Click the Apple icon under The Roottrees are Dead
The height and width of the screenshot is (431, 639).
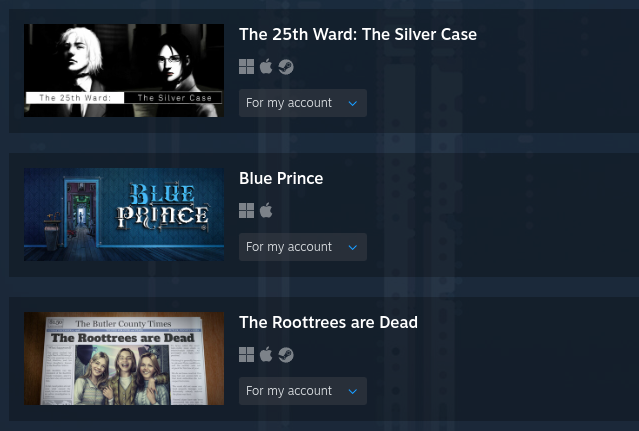coord(266,354)
